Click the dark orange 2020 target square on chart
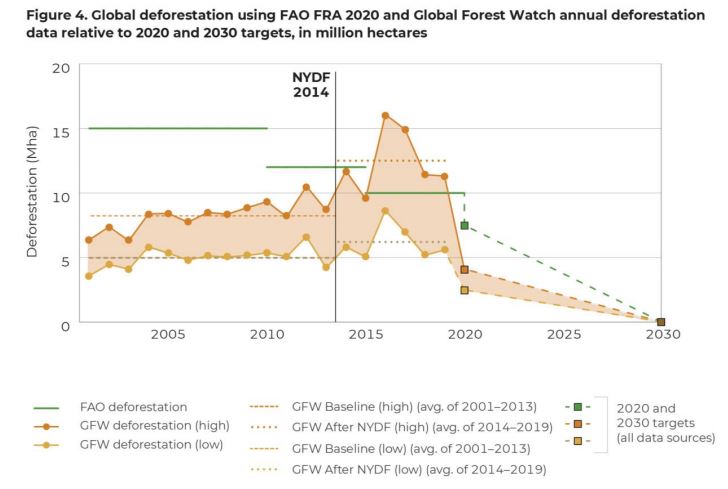The image size is (728, 489). (464, 270)
